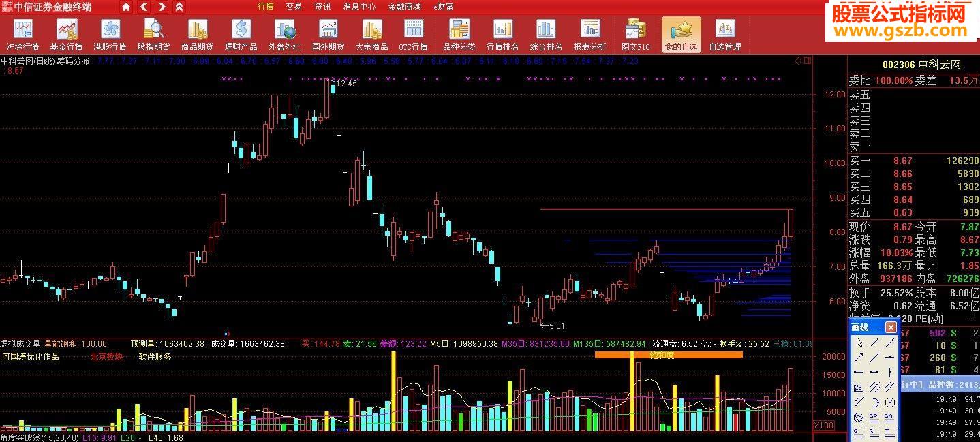Image resolution: width=980 pixels, height=442 pixels.
Task: Open OTC行情 quotes icon
Action: tap(414, 34)
